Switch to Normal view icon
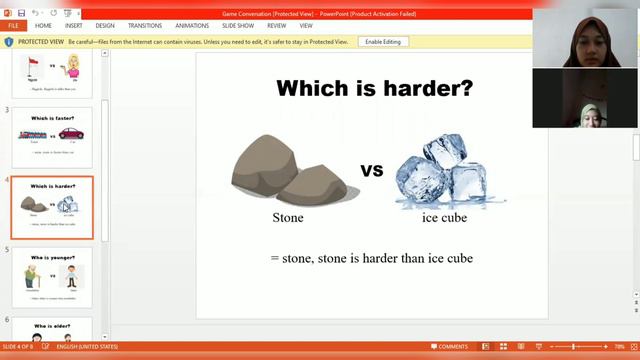 click(x=485, y=347)
